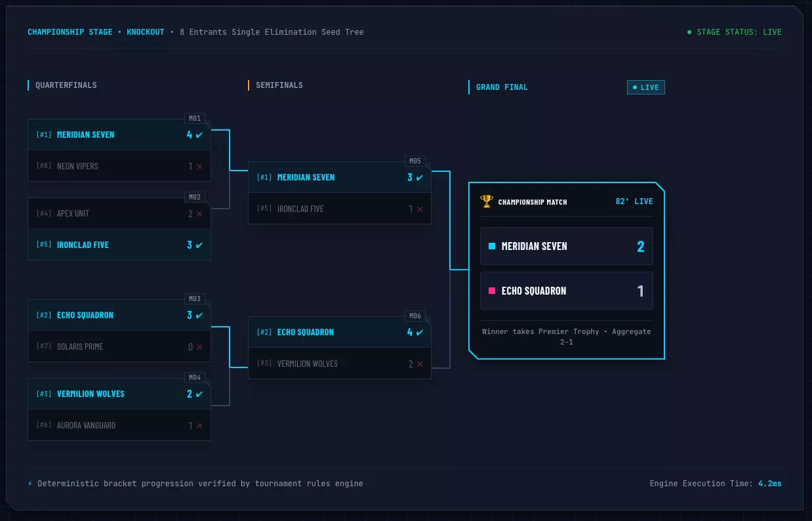The width and height of the screenshot is (812, 521).
Task: Click the lightning bolt icon in footer
Action: (x=30, y=484)
